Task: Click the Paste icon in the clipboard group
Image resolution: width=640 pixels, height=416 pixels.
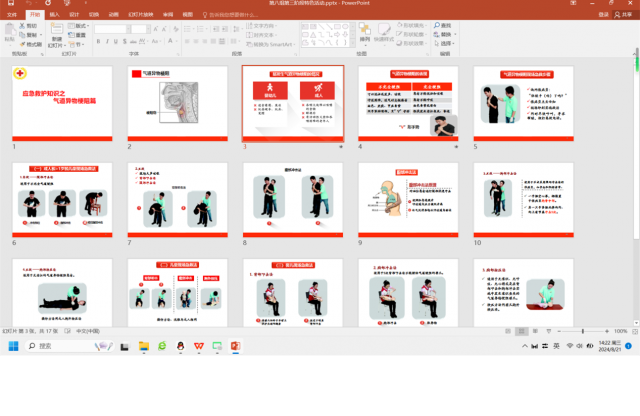Action: pyautogui.click(x=9, y=31)
